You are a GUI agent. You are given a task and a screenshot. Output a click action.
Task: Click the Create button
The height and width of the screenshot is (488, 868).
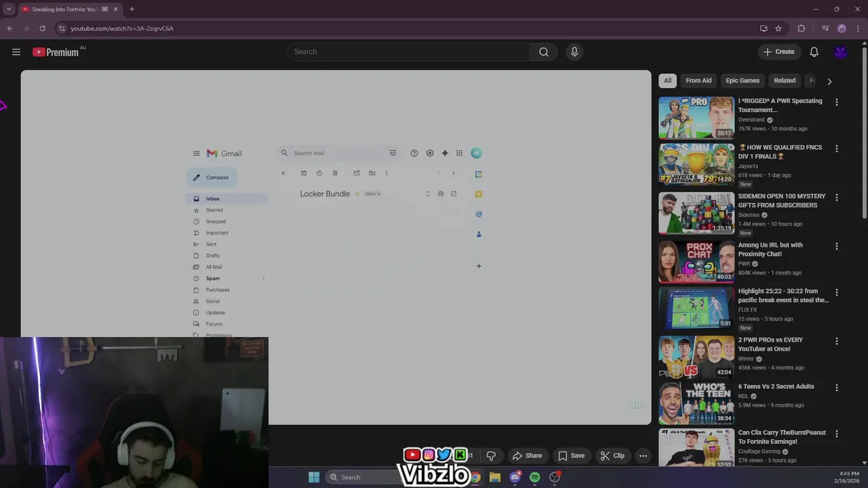click(778, 52)
